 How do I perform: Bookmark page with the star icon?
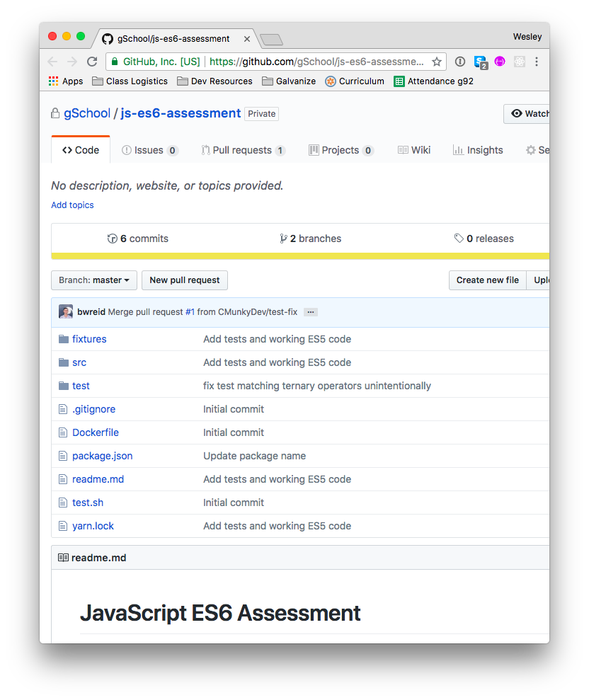[437, 62]
